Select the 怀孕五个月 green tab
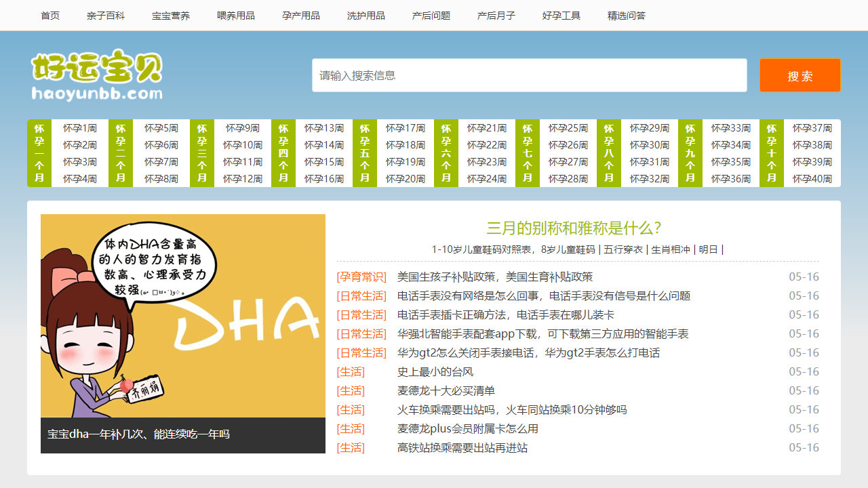 365,153
